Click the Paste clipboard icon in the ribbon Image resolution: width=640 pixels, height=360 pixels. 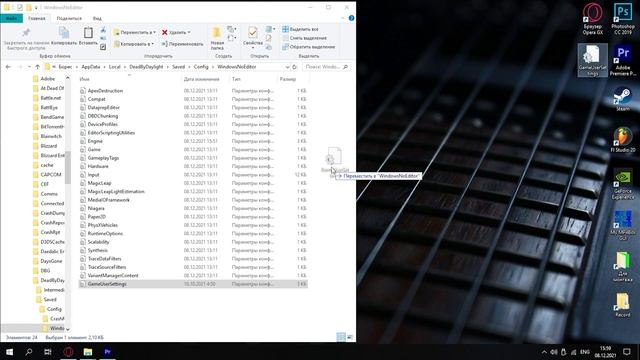click(88, 33)
